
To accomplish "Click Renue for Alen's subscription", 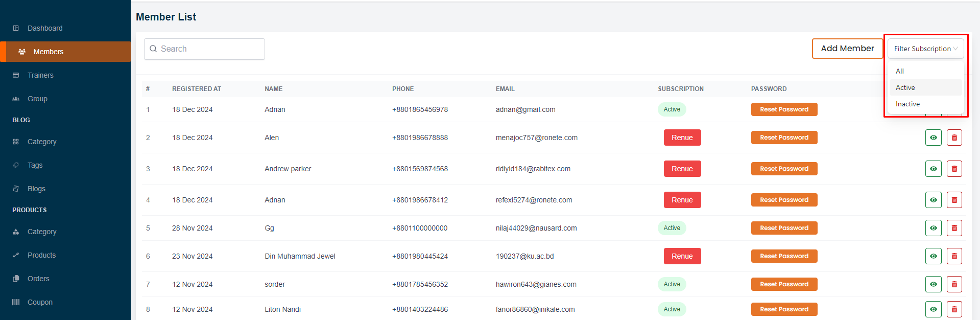I will click(682, 138).
